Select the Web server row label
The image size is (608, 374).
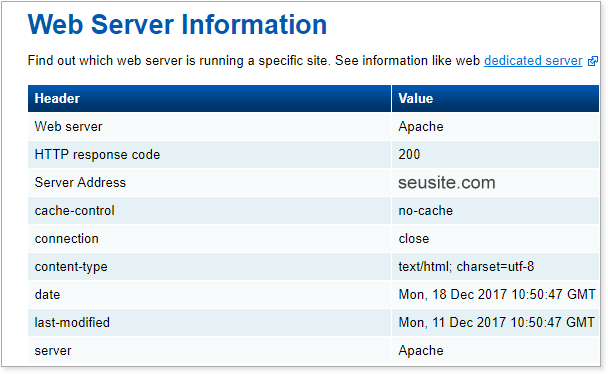[68, 127]
